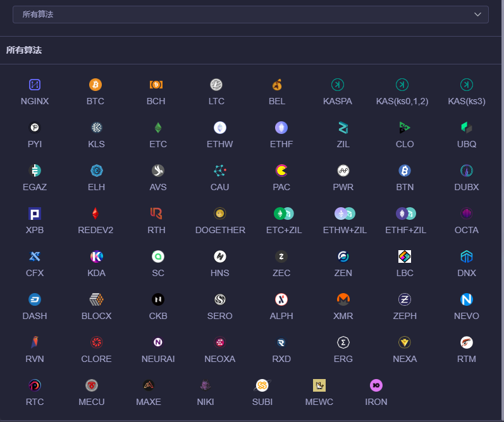The image size is (504, 422).
Task: Choose the ZEC Zcash icon
Action: coord(281,256)
